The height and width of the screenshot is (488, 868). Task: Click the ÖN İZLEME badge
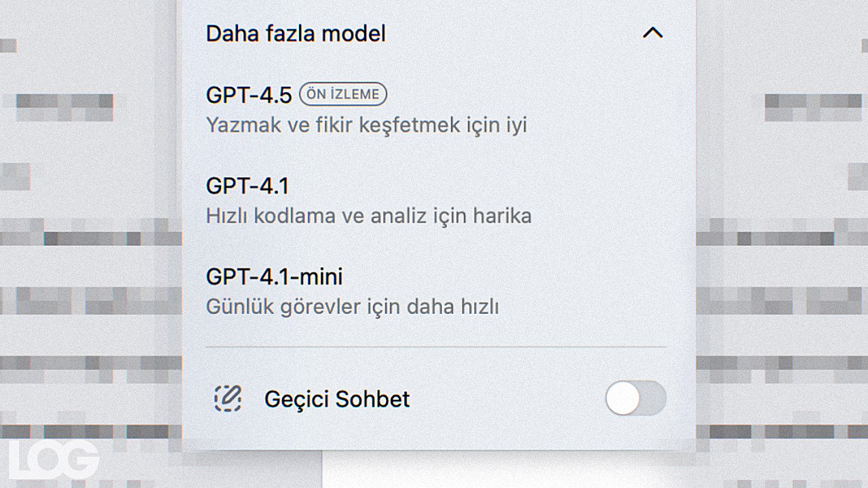point(343,95)
